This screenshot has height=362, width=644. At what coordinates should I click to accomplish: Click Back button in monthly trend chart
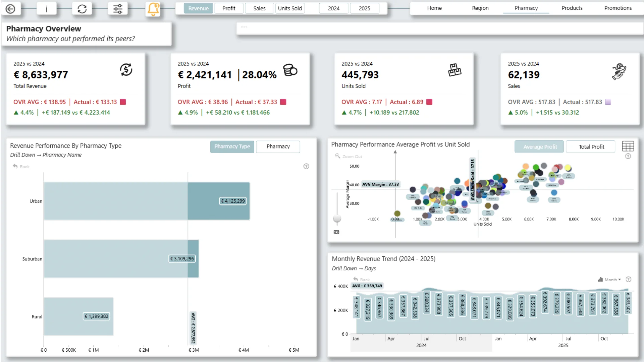(x=361, y=280)
